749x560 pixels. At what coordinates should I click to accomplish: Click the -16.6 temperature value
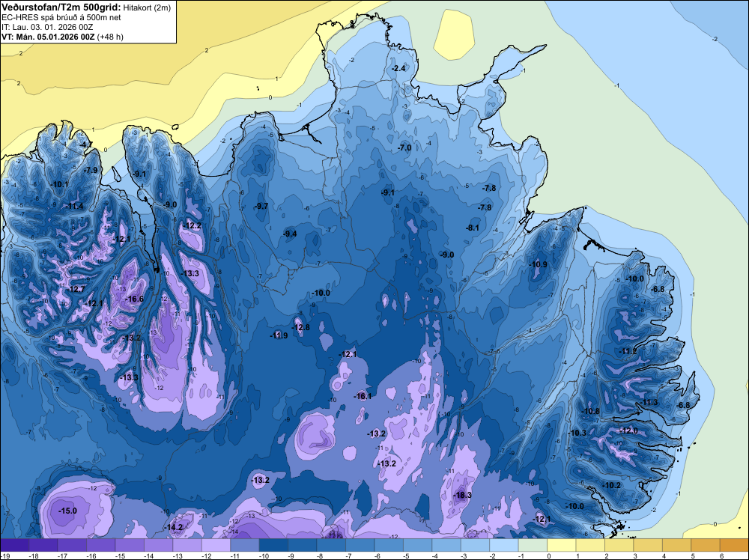point(134,299)
